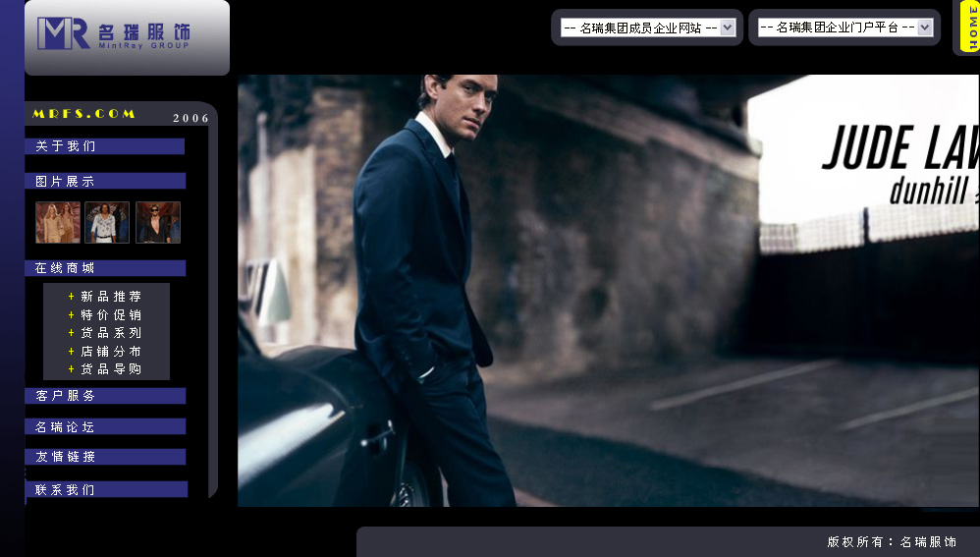
Task: Click the MR MintRay Group logo
Action: click(113, 33)
